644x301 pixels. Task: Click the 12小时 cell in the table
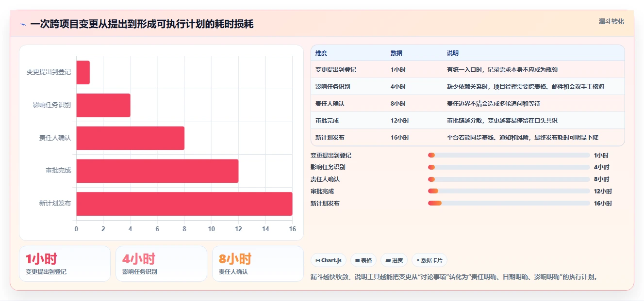[400, 121]
